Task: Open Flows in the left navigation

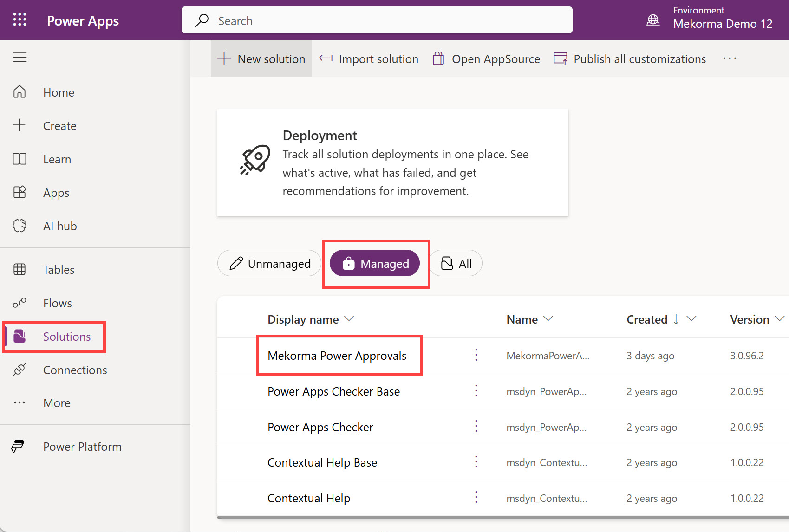Action: (x=57, y=303)
